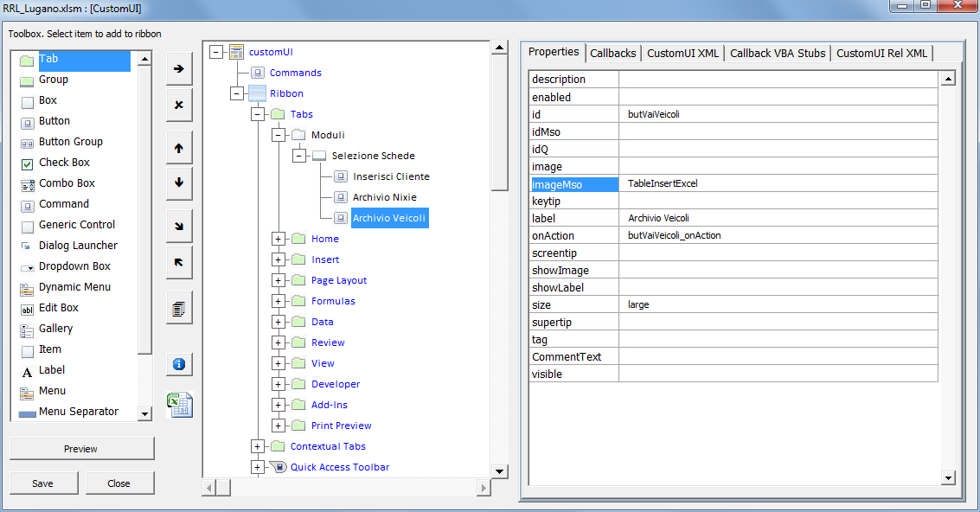Click toolbox list scroll down arrow
Screen dimensions: 980x512
coord(145,414)
